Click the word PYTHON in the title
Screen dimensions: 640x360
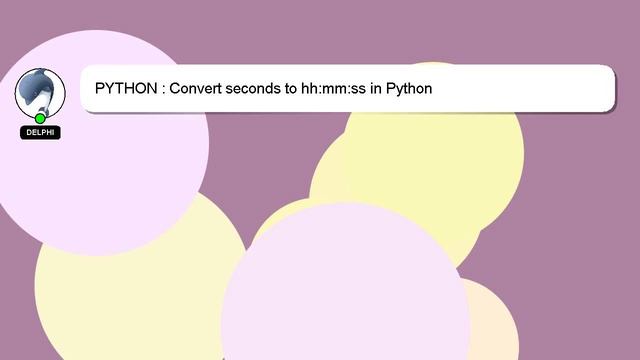click(x=126, y=88)
